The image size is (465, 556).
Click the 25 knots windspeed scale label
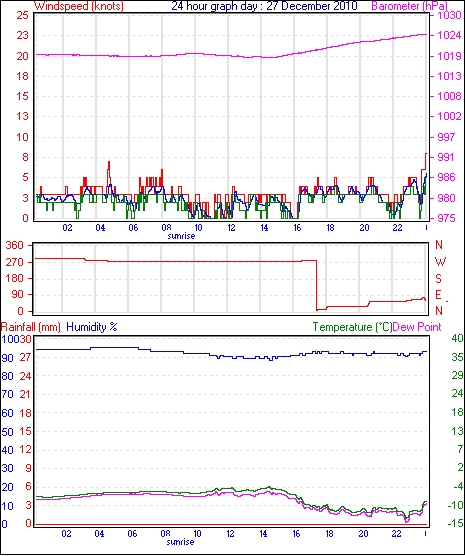point(22,16)
